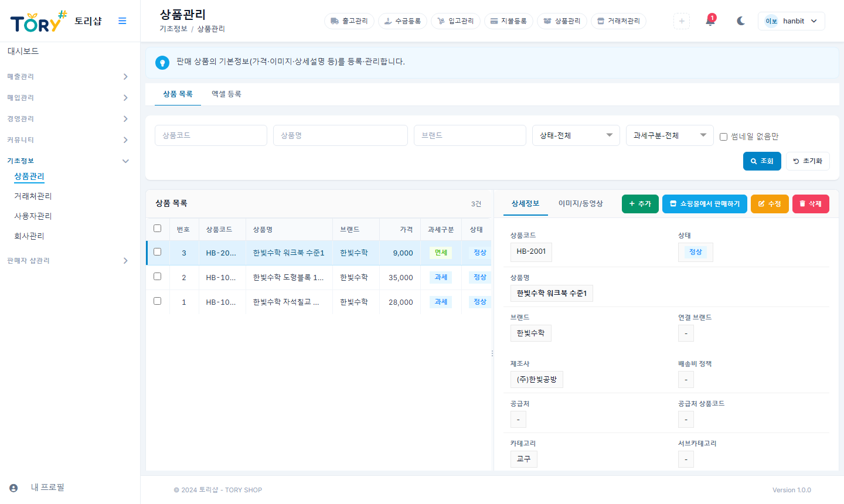Click the 초기화 reset button

(808, 161)
